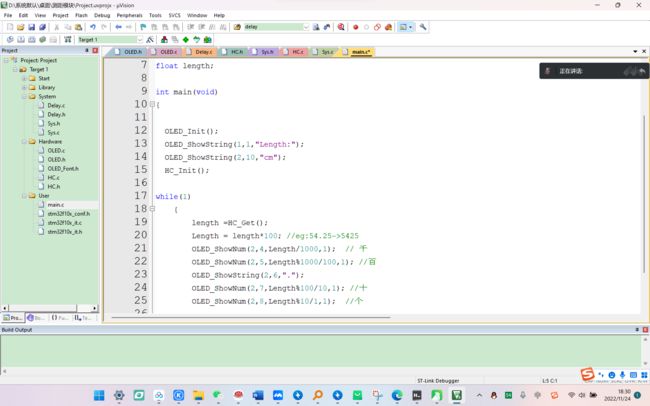Save all files with the toolbar icon
Viewport: 650px width, 406px height.
click(x=42, y=27)
